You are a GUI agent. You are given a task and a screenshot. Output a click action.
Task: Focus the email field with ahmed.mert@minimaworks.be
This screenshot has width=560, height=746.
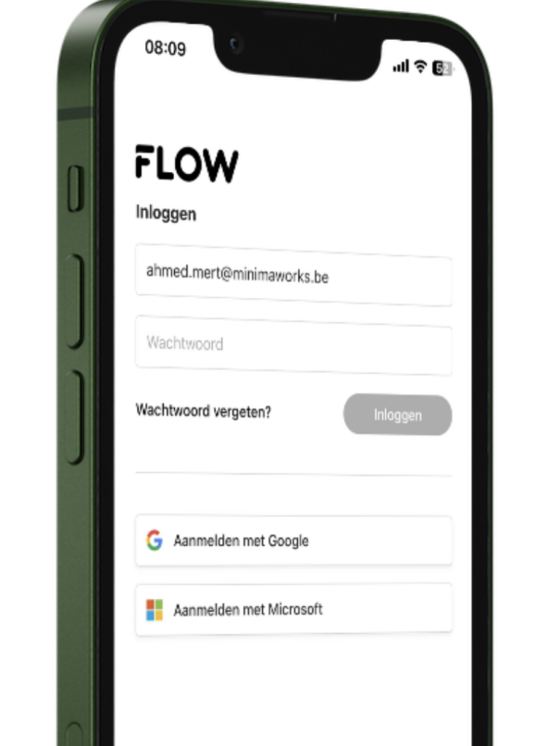(x=293, y=275)
